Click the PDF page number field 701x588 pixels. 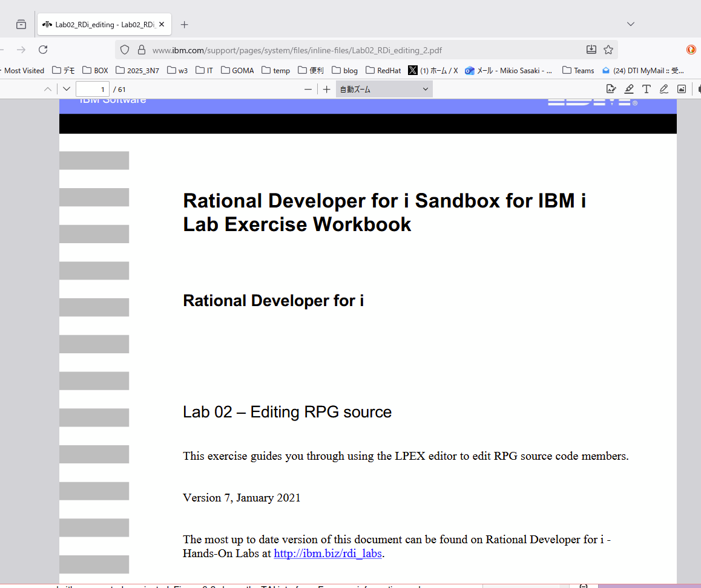[x=93, y=90]
